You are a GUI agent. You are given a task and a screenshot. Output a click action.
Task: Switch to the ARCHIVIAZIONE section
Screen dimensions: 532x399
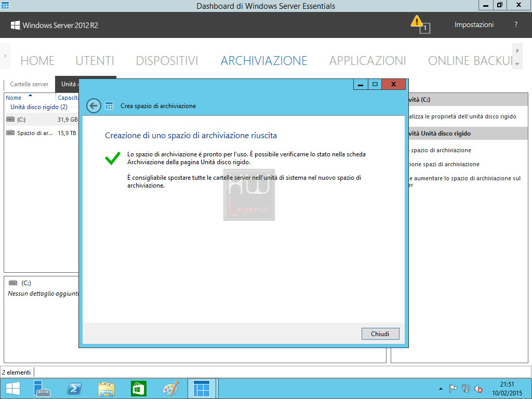click(x=263, y=60)
